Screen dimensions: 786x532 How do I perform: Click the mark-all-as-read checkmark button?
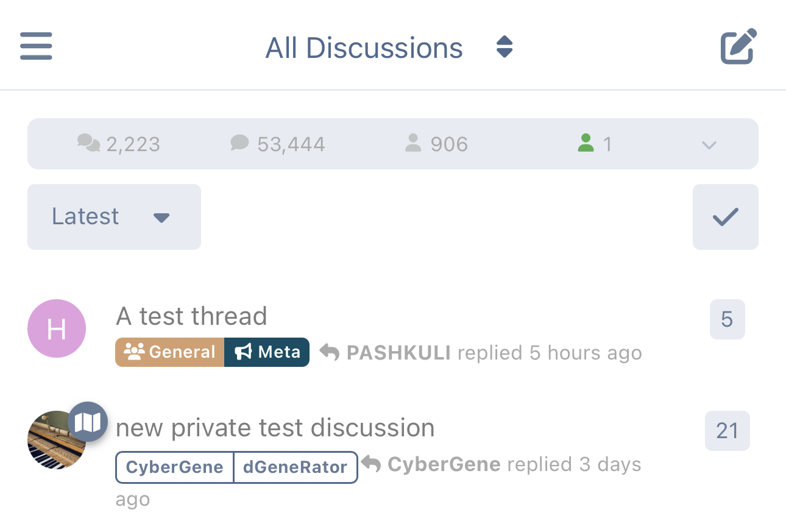coord(725,216)
